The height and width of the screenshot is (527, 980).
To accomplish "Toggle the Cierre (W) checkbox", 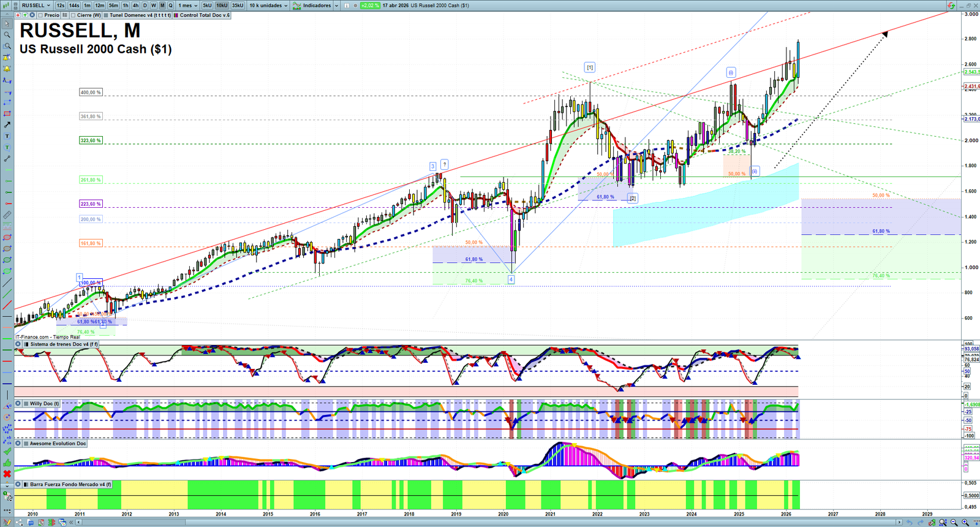I will 73,15.
